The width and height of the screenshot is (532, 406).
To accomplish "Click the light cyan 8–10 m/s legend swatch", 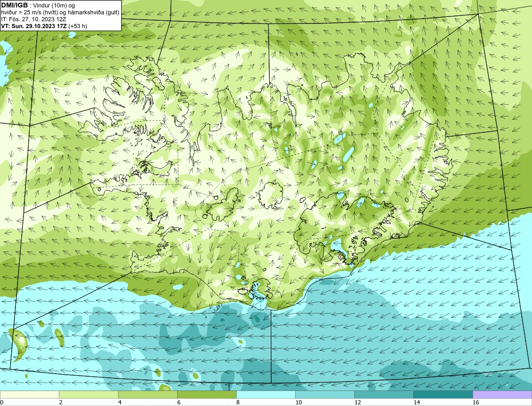I will click(x=265, y=394).
